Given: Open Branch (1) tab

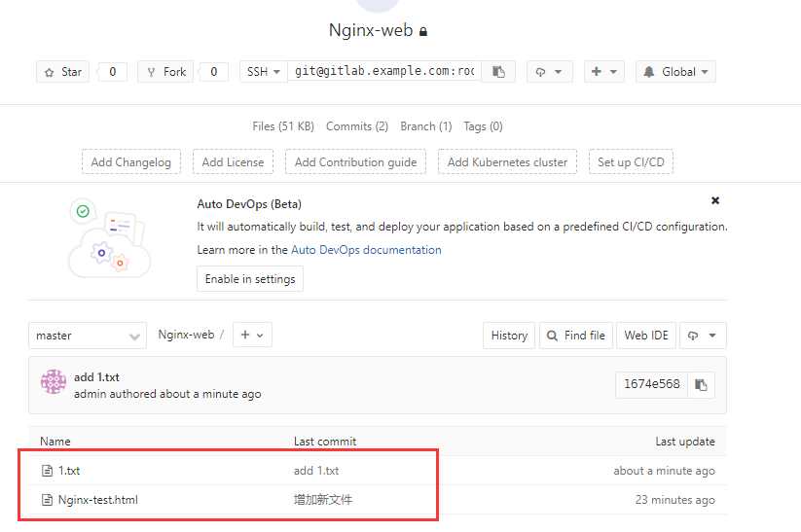Looking at the screenshot, I should pyautogui.click(x=426, y=126).
